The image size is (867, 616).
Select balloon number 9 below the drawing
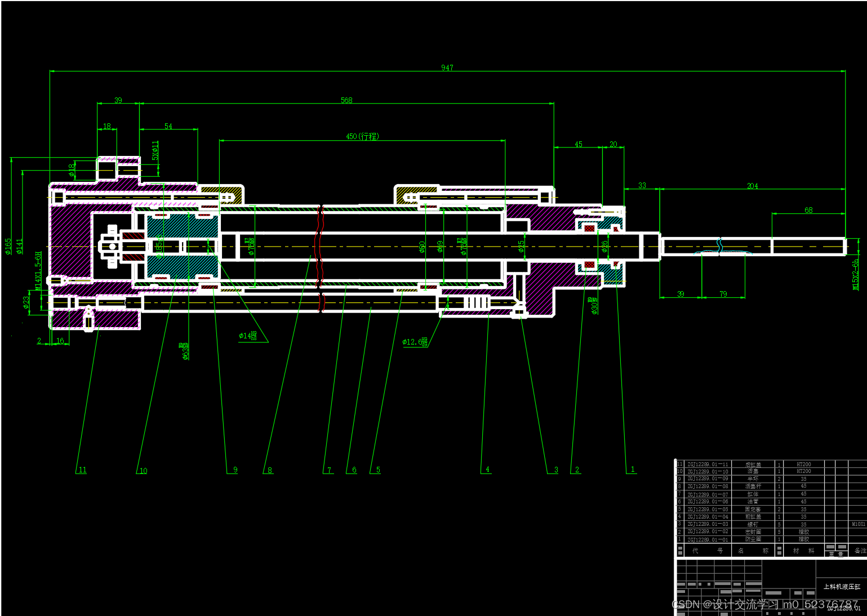(235, 470)
